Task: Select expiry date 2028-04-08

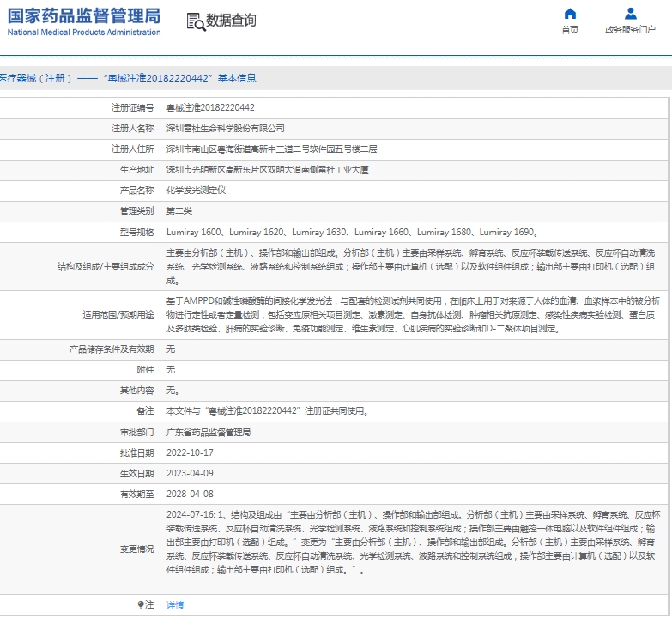Action: [x=190, y=494]
